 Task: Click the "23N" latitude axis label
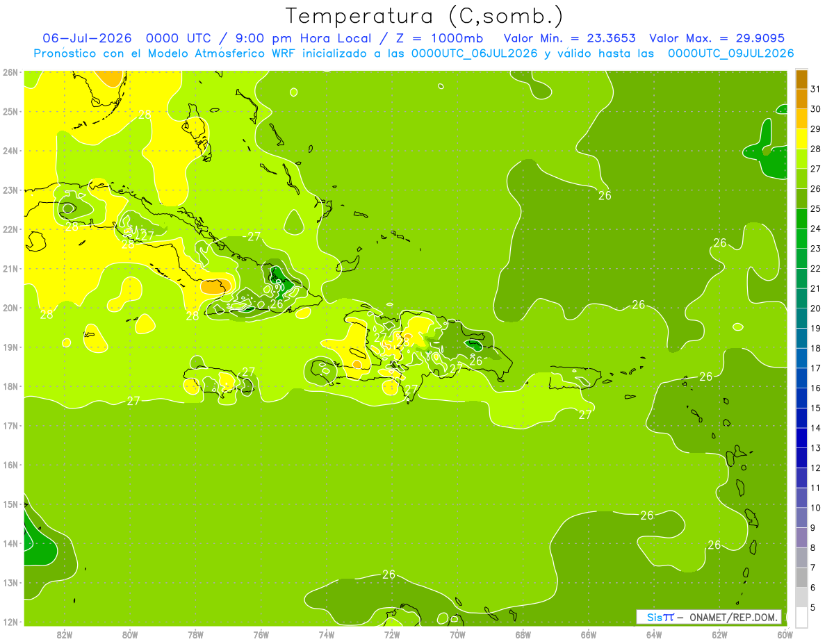10,190
